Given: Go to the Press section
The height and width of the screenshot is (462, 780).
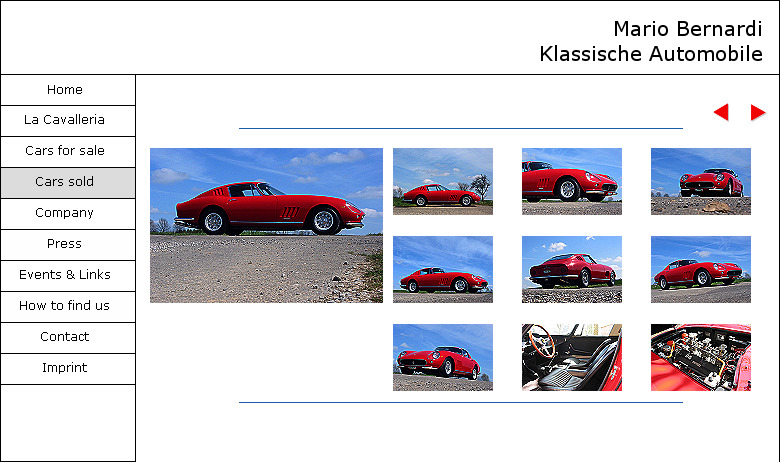Looking at the screenshot, I should [68, 245].
